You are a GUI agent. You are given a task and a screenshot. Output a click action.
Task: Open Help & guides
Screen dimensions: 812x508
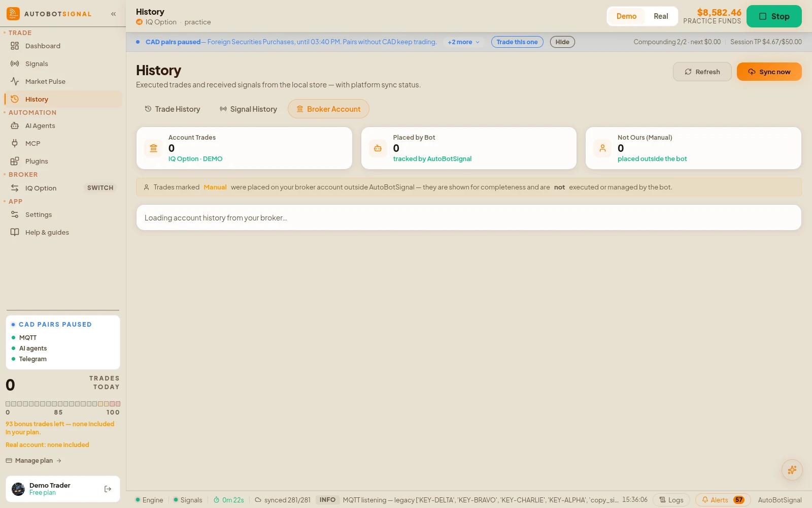point(63,232)
